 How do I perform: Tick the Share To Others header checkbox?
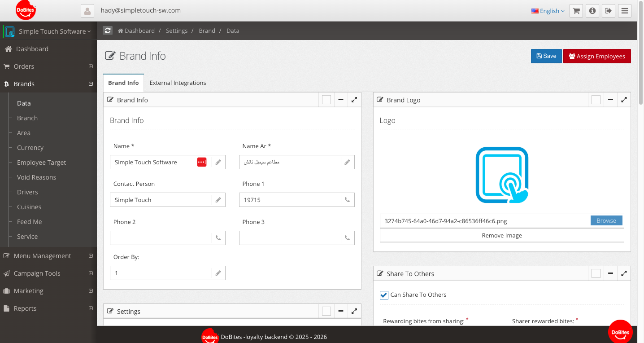[596, 273]
